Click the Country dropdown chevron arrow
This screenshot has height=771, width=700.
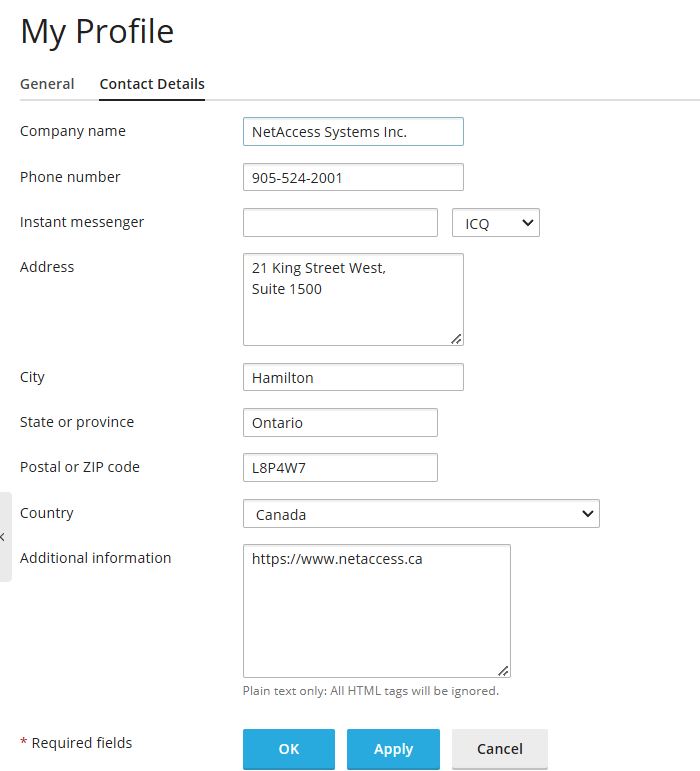pyautogui.click(x=587, y=514)
